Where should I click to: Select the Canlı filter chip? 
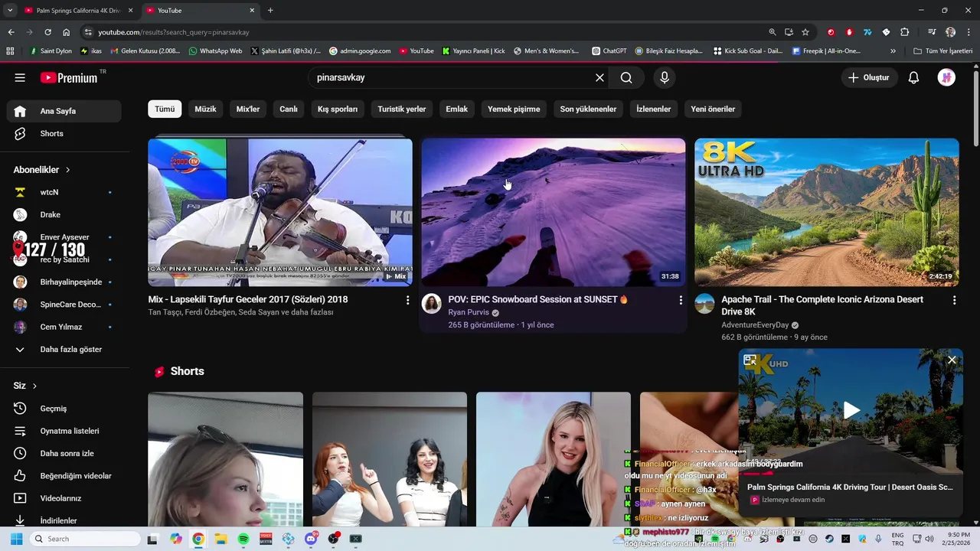pos(289,109)
